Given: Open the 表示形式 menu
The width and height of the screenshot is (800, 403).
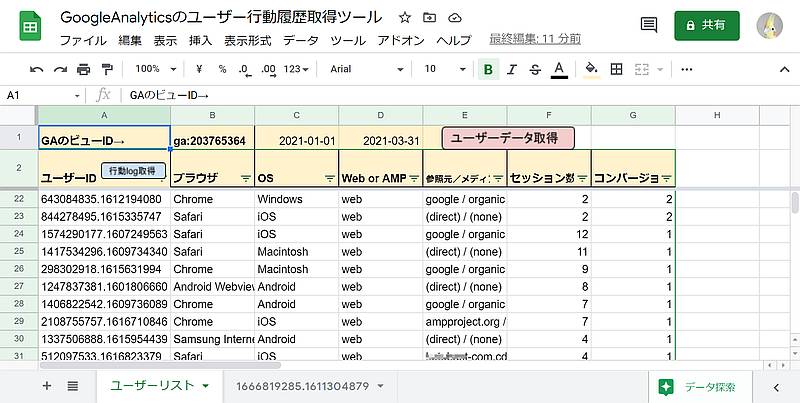Looking at the screenshot, I should [247, 40].
